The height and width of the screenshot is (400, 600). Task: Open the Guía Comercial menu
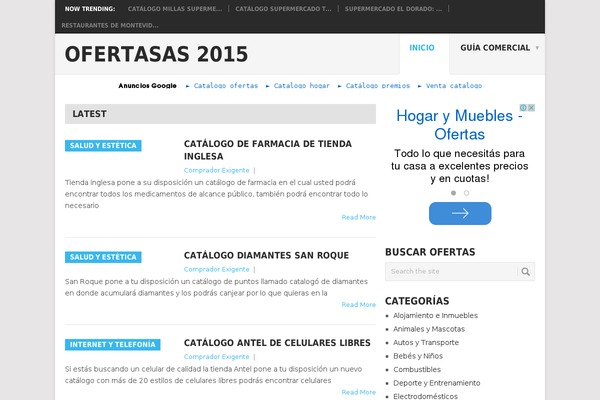(495, 48)
